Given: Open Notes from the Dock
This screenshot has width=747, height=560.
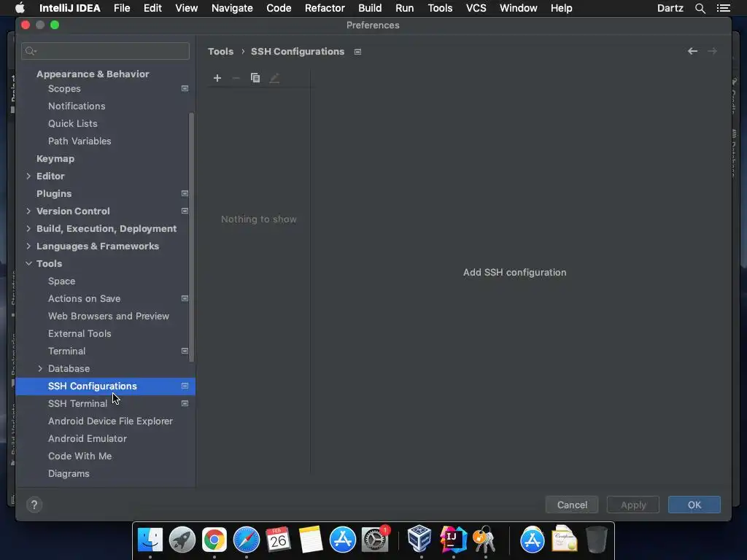Looking at the screenshot, I should point(311,540).
